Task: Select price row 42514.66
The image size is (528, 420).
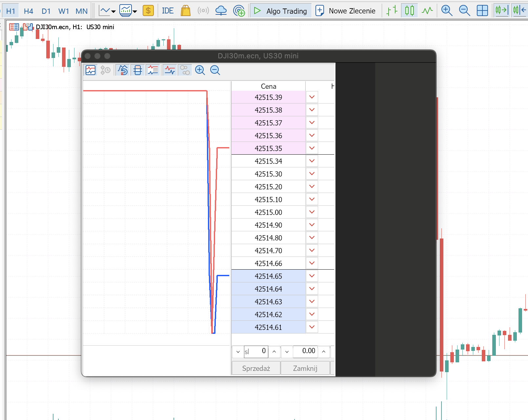Action: point(268,263)
